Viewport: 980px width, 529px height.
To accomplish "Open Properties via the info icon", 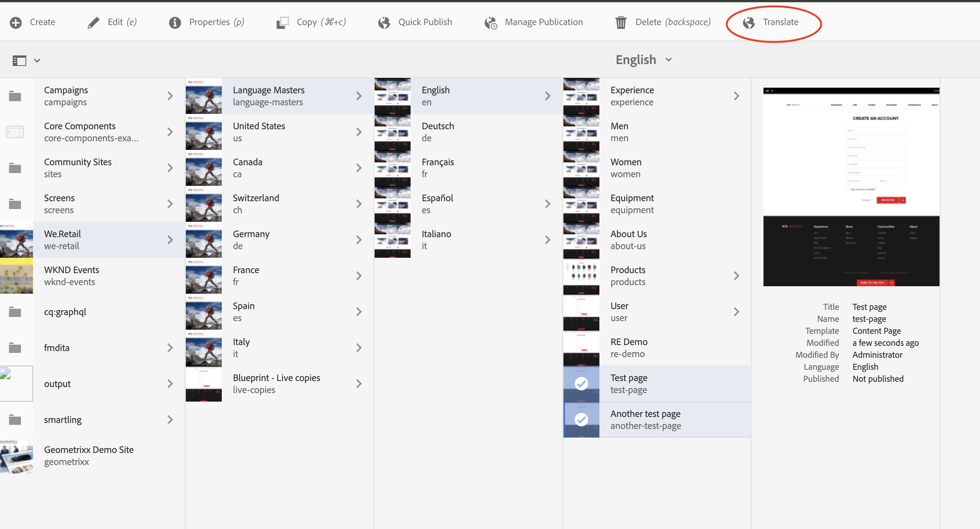I will [175, 22].
